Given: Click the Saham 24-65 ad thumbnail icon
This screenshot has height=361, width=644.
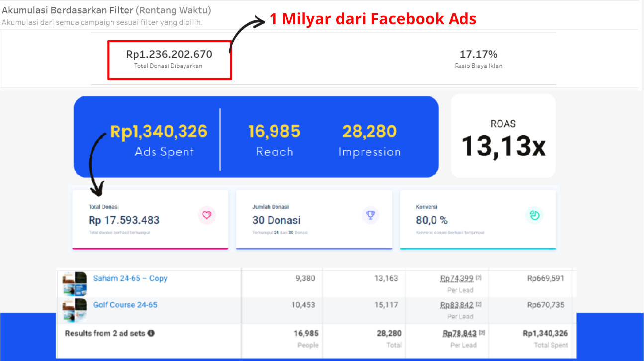Looking at the screenshot, I should [x=74, y=284].
